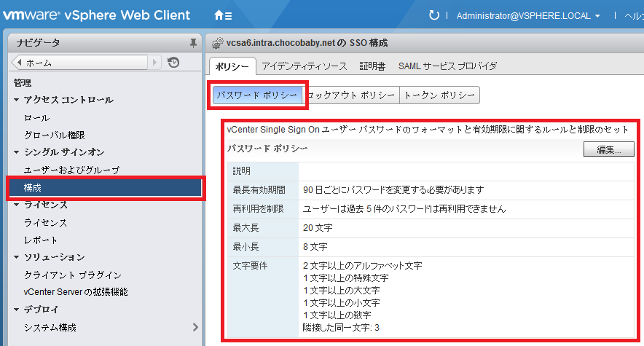Click the refresh icon in header
Screen dimensions: 644x346
coord(433,15)
